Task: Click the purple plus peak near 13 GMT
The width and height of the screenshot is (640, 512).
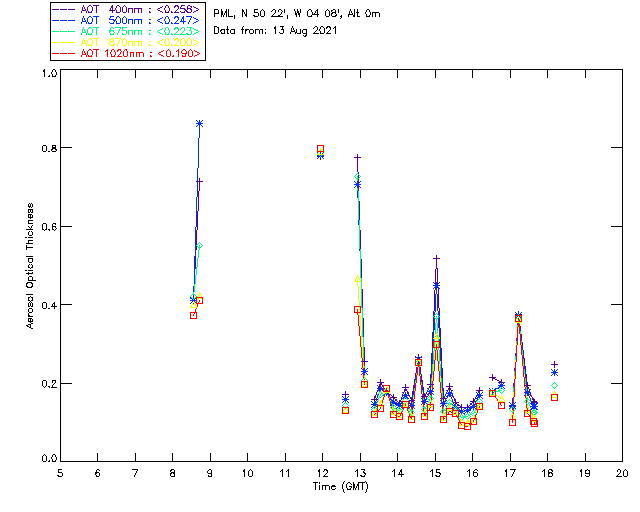Action: (357, 157)
